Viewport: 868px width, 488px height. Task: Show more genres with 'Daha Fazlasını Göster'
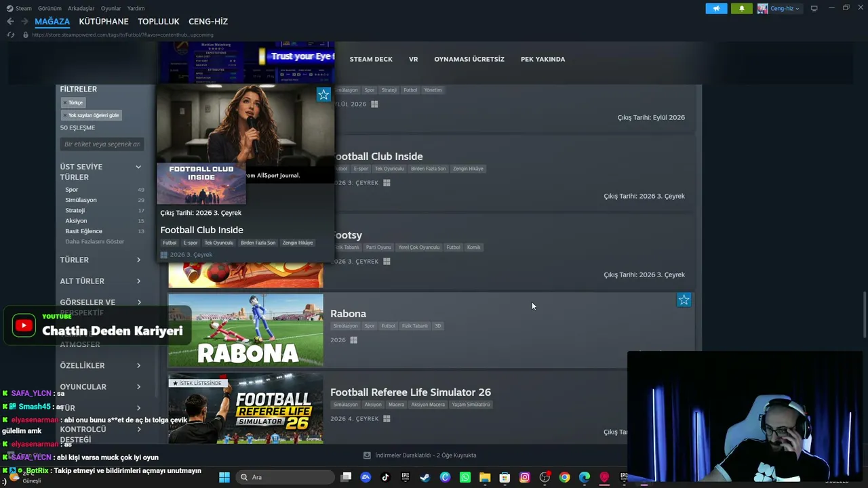[x=94, y=241]
